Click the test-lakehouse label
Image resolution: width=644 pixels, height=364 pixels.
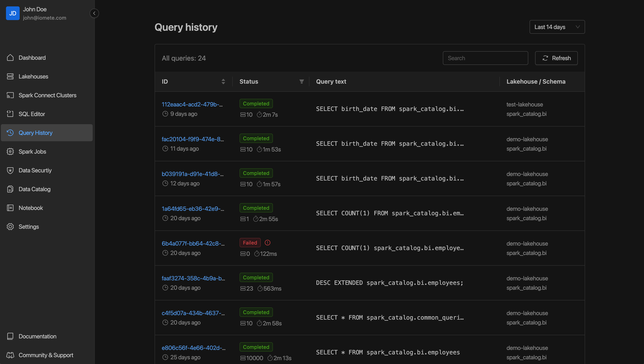tap(525, 104)
